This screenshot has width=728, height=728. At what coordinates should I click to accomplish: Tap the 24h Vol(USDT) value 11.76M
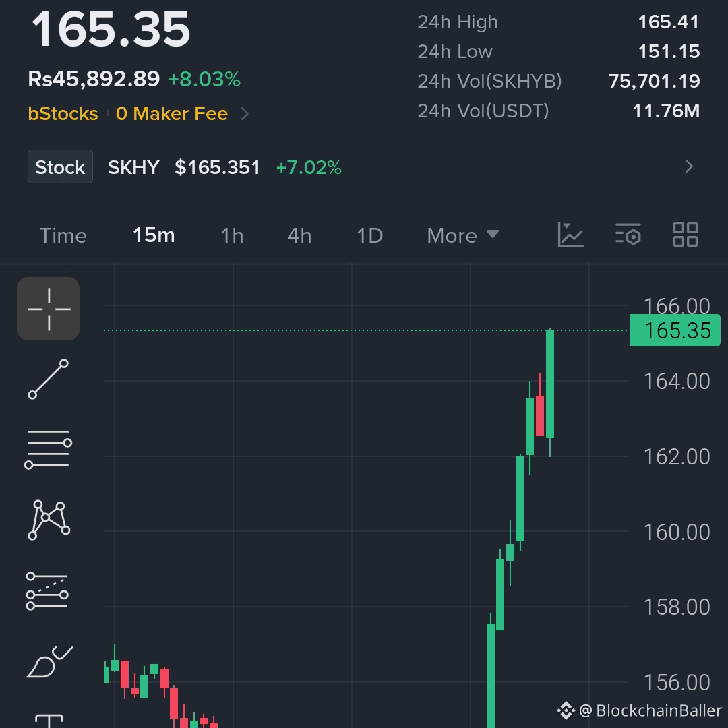666,111
